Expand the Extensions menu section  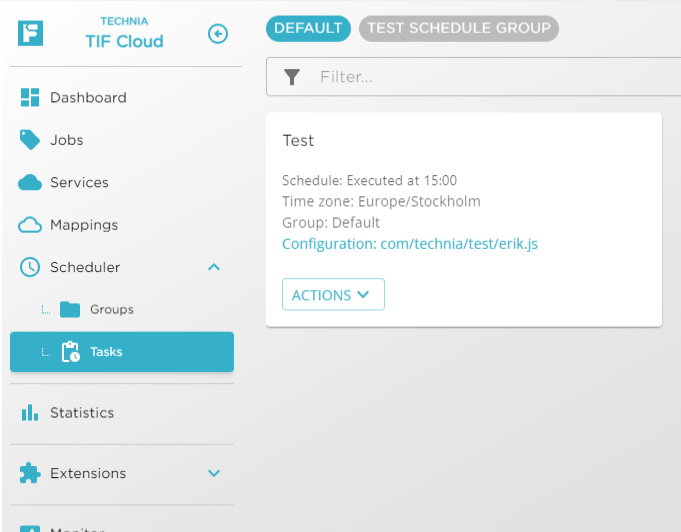pyautogui.click(x=214, y=473)
